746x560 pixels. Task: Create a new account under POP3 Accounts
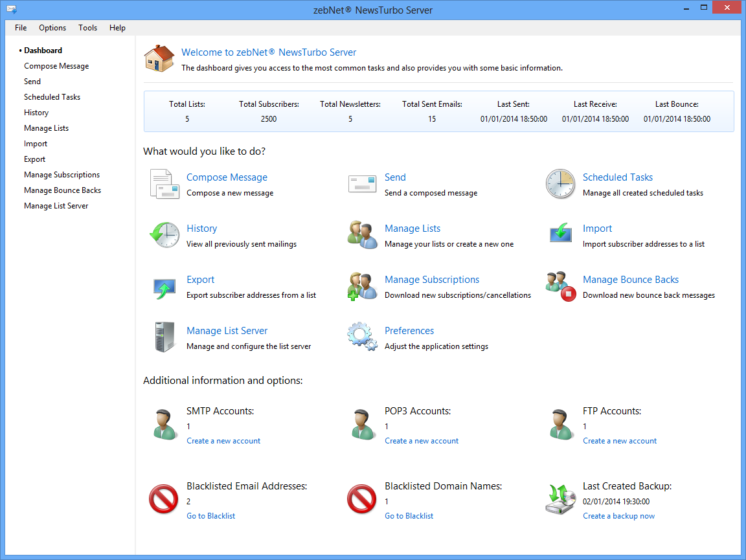pos(422,441)
